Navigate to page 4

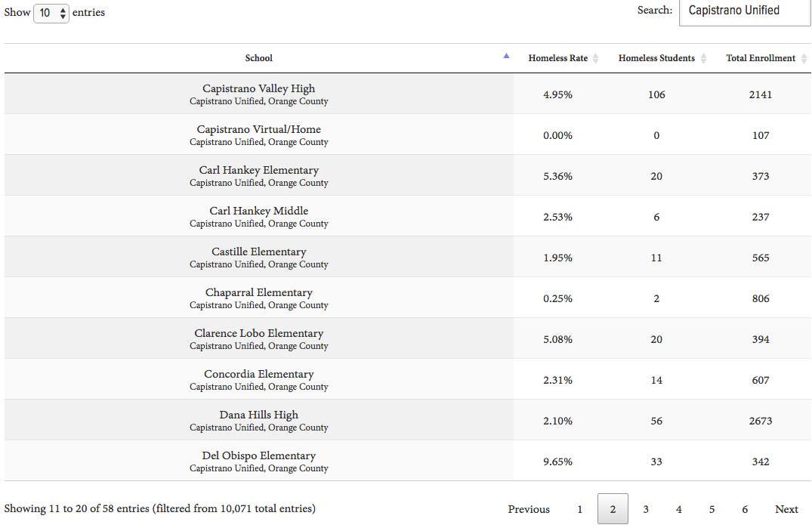tap(678, 509)
